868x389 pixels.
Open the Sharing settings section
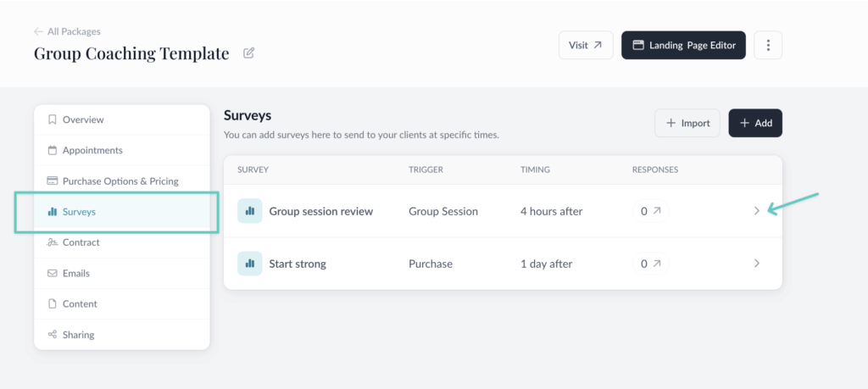78,335
